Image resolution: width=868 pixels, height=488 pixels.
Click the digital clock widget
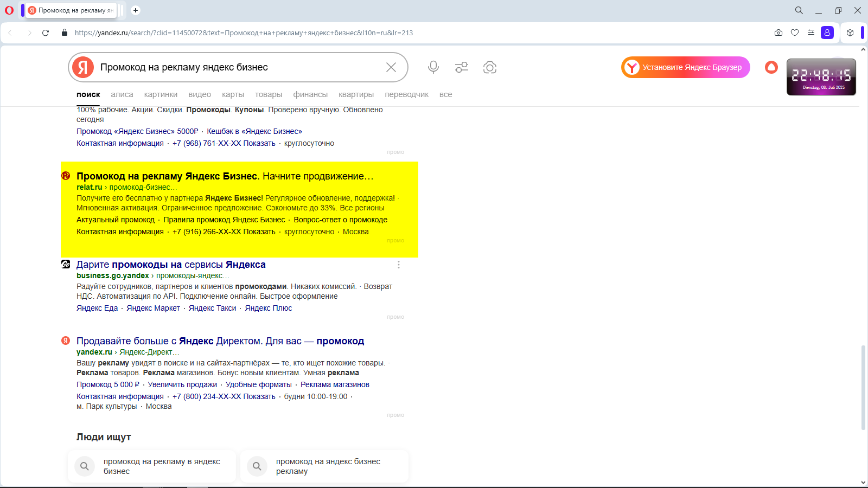821,77
